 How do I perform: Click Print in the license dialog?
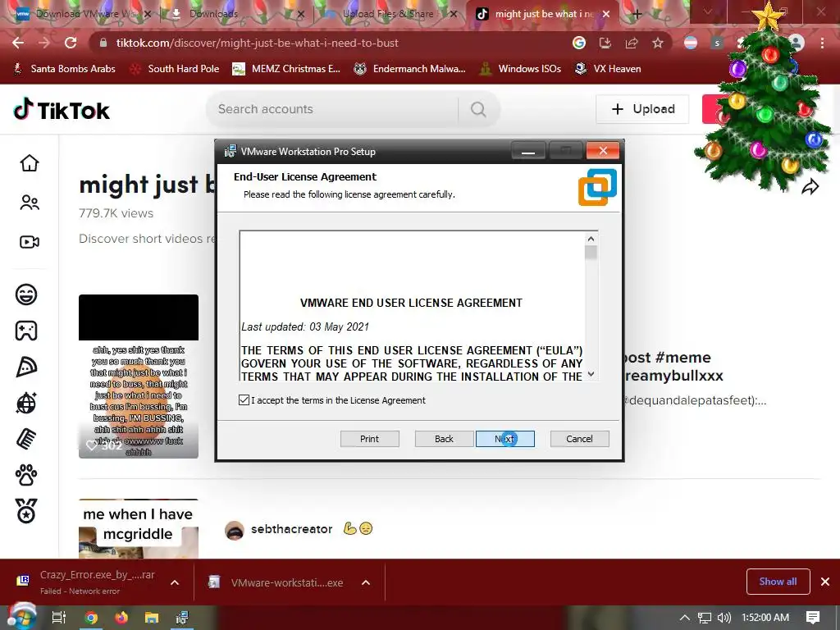point(370,439)
